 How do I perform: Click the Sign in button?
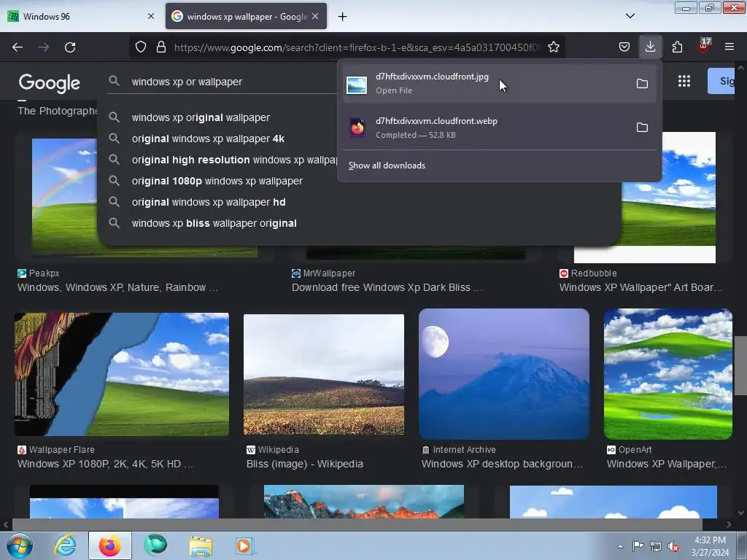pos(721,81)
